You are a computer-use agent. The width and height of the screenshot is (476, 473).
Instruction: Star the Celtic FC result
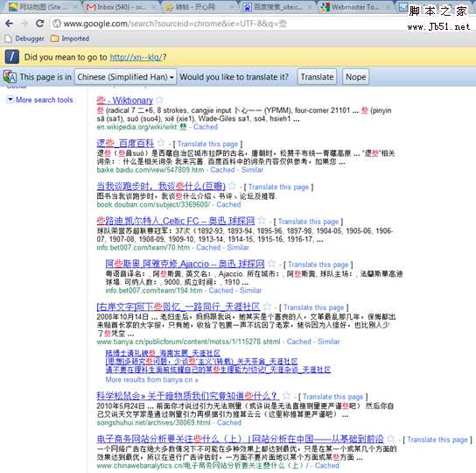[262, 220]
